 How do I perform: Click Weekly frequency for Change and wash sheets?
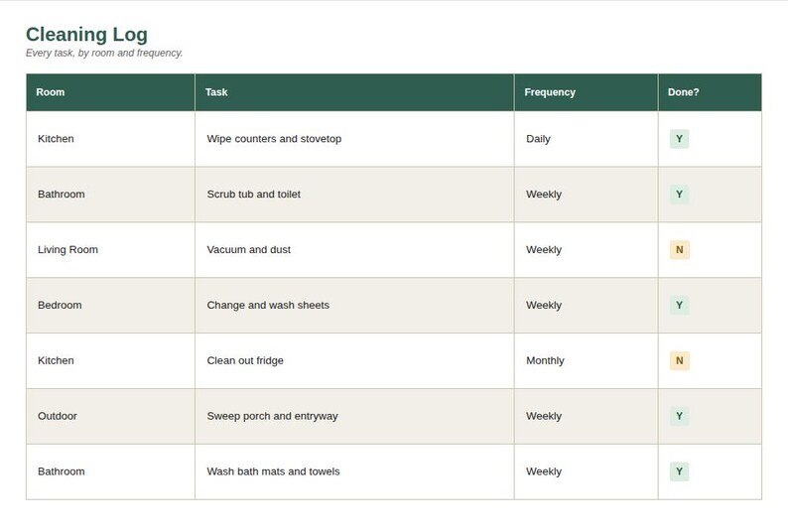(x=586, y=306)
